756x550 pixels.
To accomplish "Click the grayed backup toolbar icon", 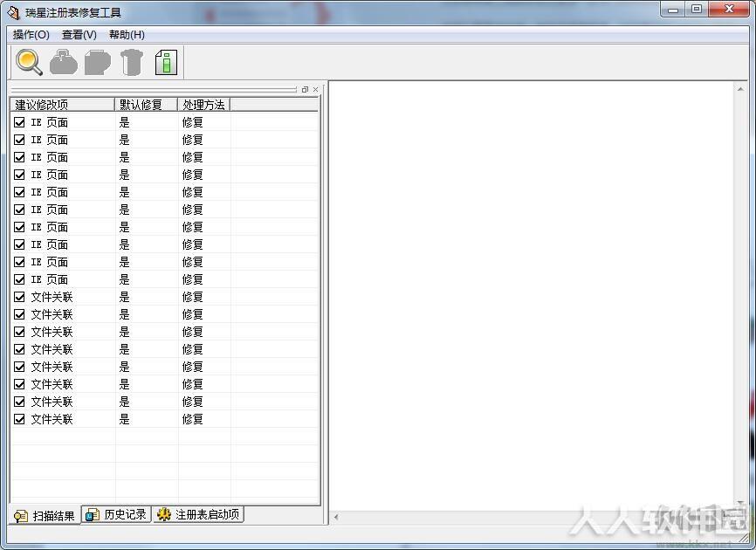I will click(98, 63).
